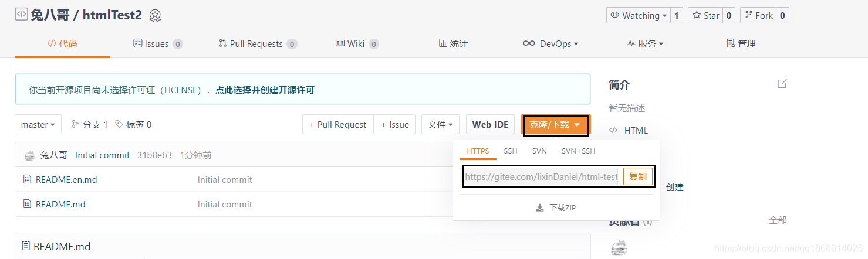The image size is (868, 259).
Task: Click the branch icon beside 分支 1
Action: [x=75, y=124]
